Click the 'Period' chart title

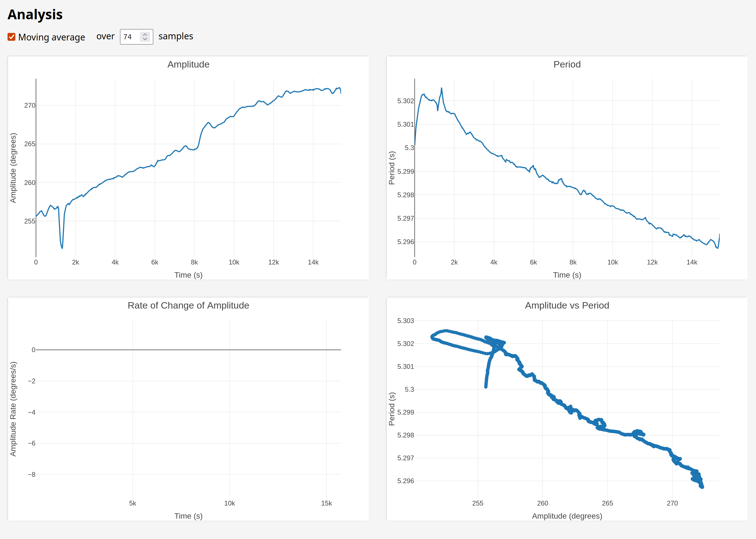coord(567,64)
